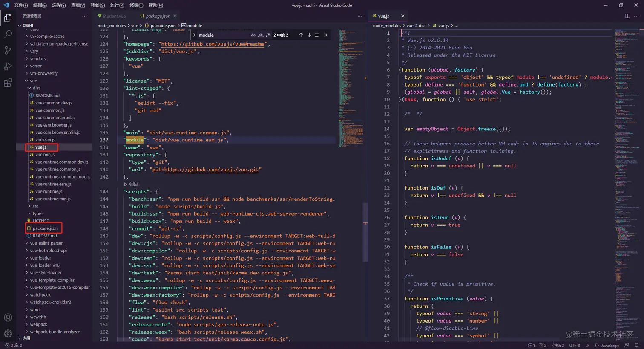Open the Search view in activity bar
This screenshot has width=644, height=349.
click(x=8, y=34)
